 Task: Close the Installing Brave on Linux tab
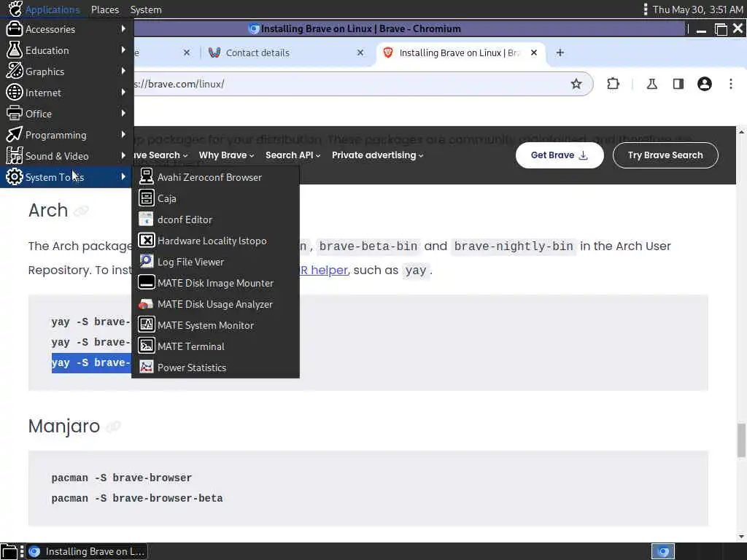tap(534, 52)
